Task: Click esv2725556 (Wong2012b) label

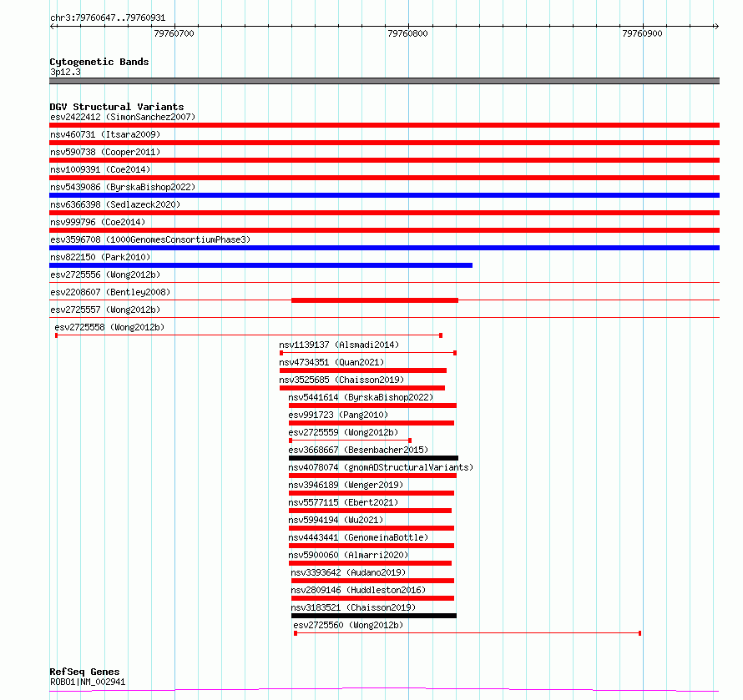Action: coord(105,274)
